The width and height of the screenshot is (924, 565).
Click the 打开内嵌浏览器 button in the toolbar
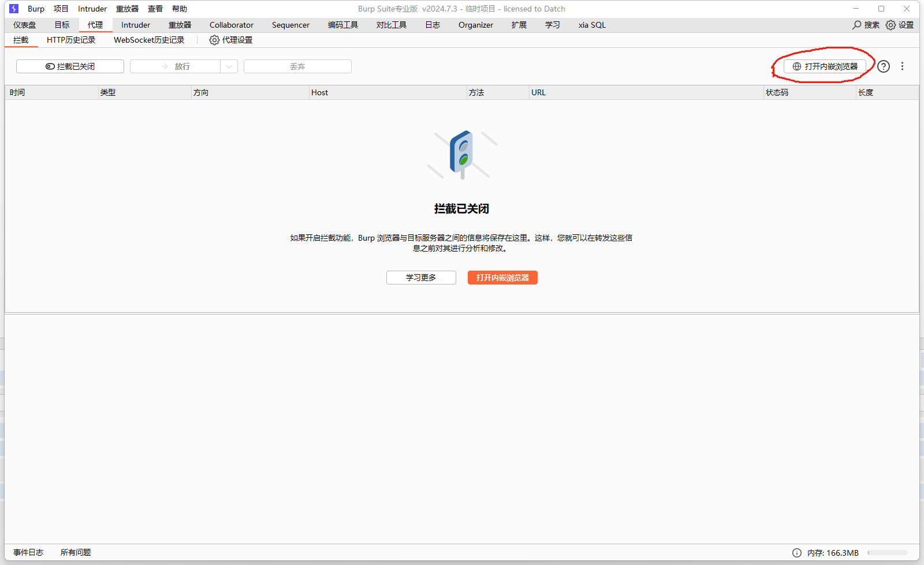825,66
